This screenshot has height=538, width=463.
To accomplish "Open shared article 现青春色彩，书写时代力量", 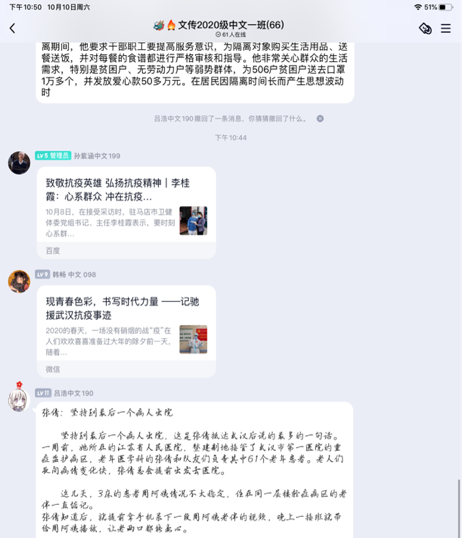I will click(126, 331).
